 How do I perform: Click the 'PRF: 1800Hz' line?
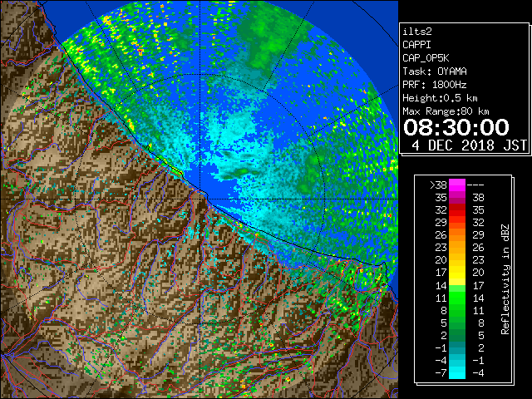click(x=435, y=85)
